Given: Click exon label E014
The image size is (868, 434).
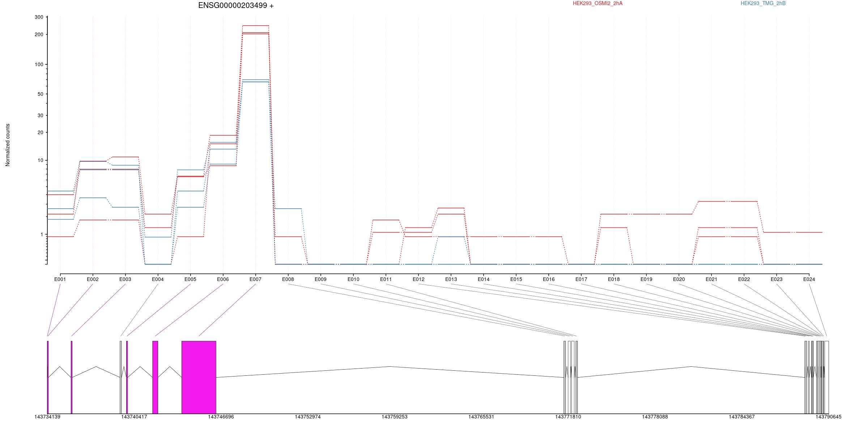Looking at the screenshot, I should point(484,279).
